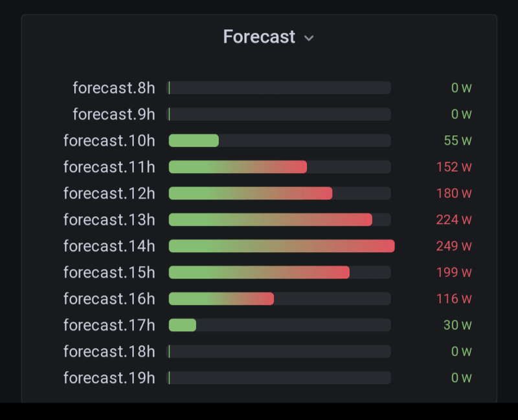The height and width of the screenshot is (420, 518).
Task: Click the forecast.19h row label
Action: pyautogui.click(x=109, y=378)
